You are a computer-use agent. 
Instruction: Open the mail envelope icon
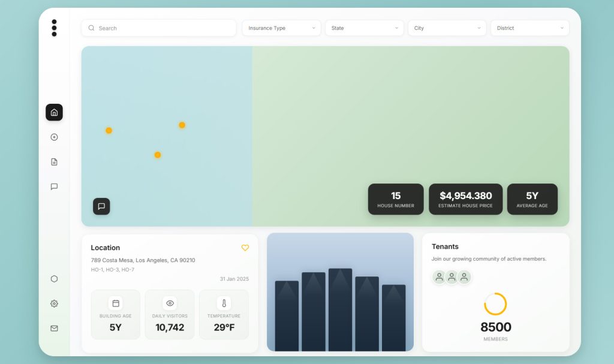click(x=54, y=329)
